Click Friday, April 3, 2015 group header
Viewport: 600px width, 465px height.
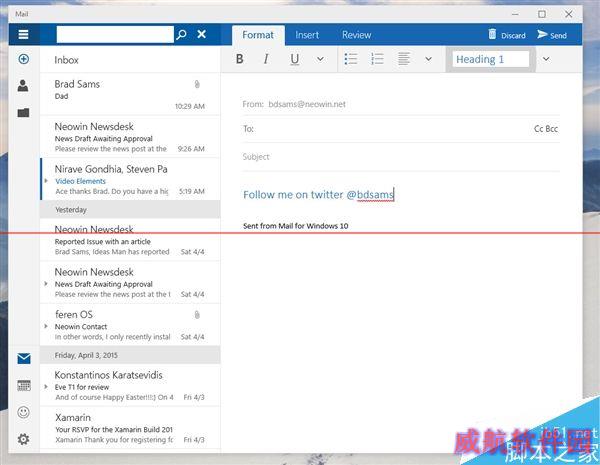(x=130, y=355)
